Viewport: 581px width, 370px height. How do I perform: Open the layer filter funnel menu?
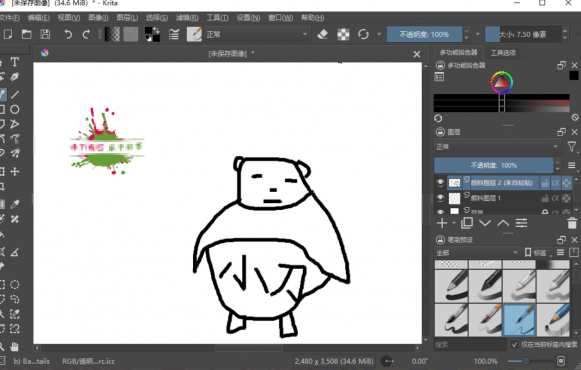(572, 147)
